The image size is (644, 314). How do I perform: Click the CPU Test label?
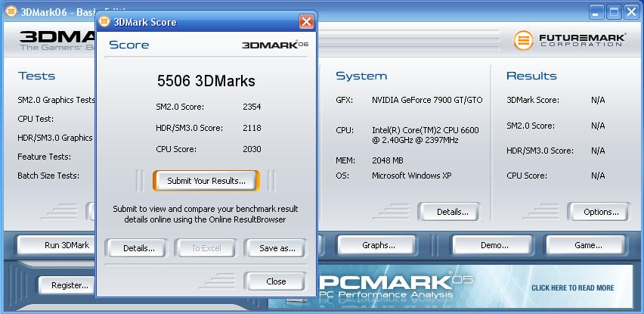(36, 119)
